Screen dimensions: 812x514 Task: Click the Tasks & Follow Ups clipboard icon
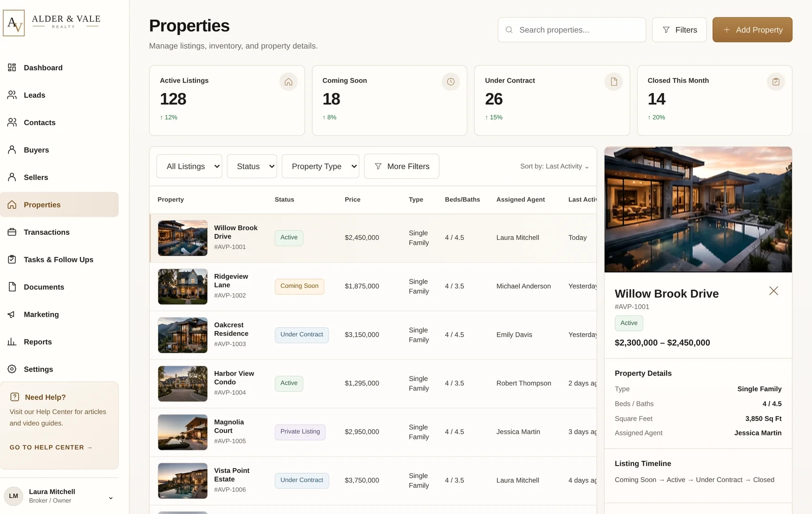pos(12,260)
